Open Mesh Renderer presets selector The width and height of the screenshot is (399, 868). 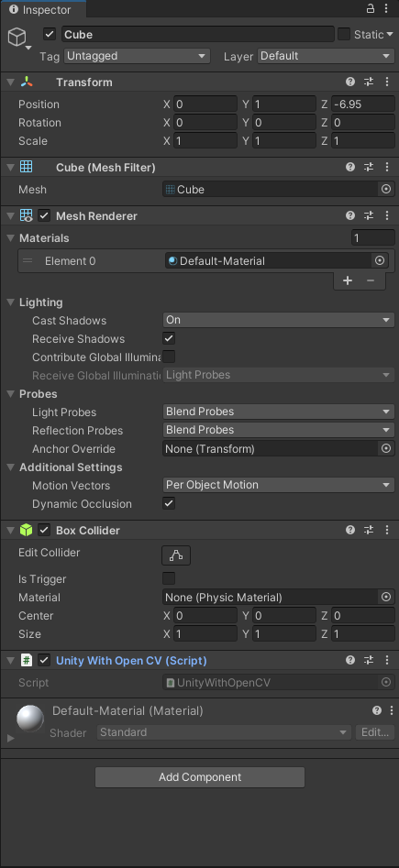click(x=369, y=216)
